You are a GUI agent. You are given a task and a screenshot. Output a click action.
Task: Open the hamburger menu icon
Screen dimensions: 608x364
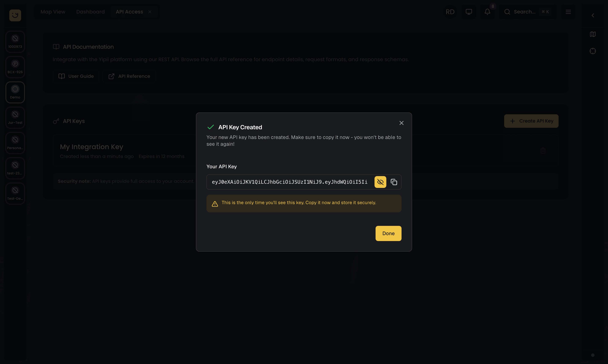click(x=568, y=12)
